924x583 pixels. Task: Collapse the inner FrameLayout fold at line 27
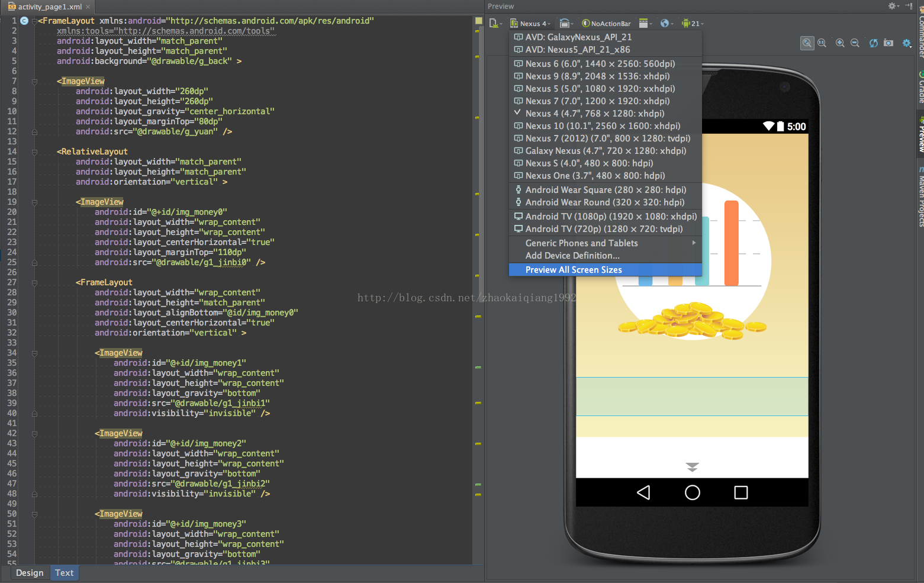[x=34, y=283]
